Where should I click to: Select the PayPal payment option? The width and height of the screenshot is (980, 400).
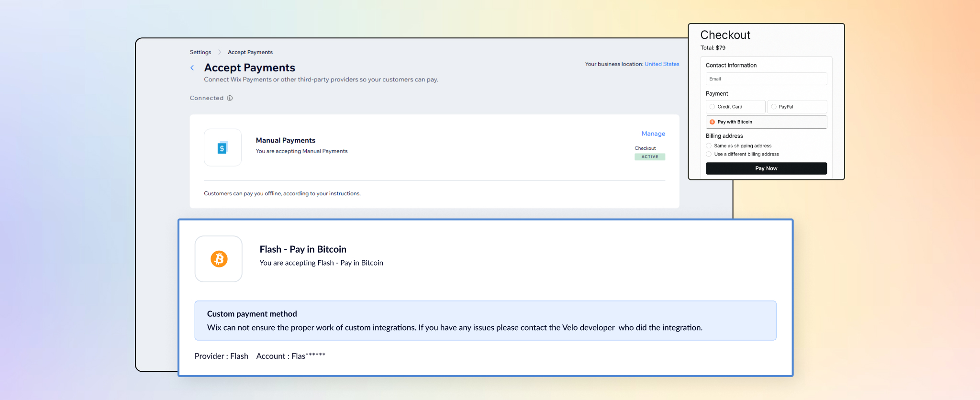(x=797, y=107)
